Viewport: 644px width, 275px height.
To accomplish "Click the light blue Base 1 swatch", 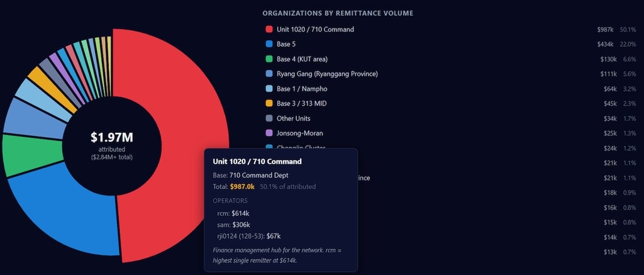I will pyautogui.click(x=269, y=88).
